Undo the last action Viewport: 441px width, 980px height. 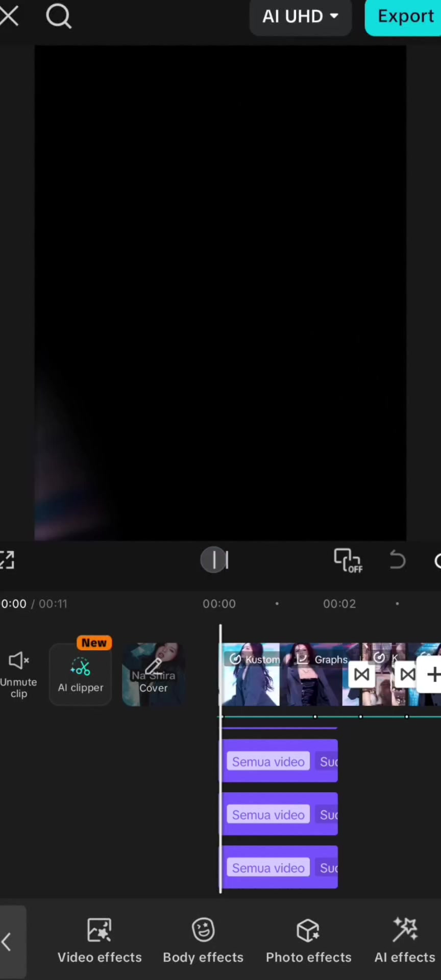(398, 560)
